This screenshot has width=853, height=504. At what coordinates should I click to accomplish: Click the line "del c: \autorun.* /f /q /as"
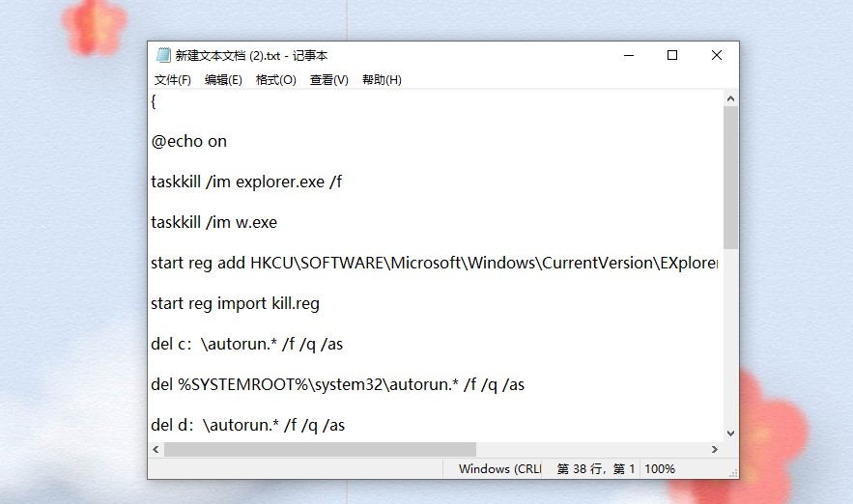(247, 344)
